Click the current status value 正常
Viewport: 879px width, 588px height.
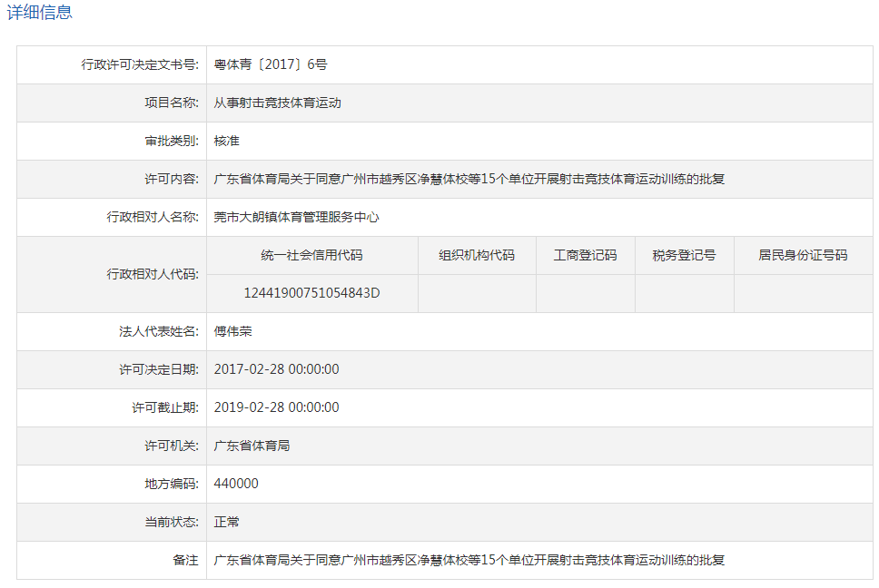(x=226, y=522)
